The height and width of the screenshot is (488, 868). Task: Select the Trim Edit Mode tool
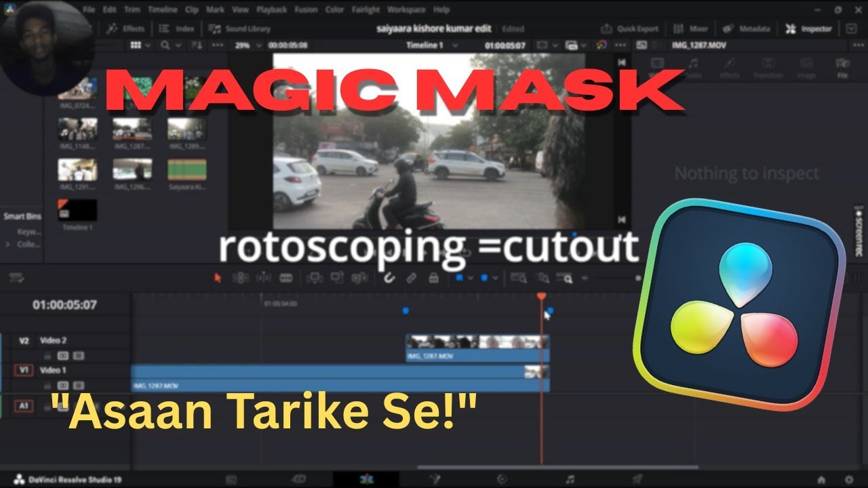coord(241,277)
